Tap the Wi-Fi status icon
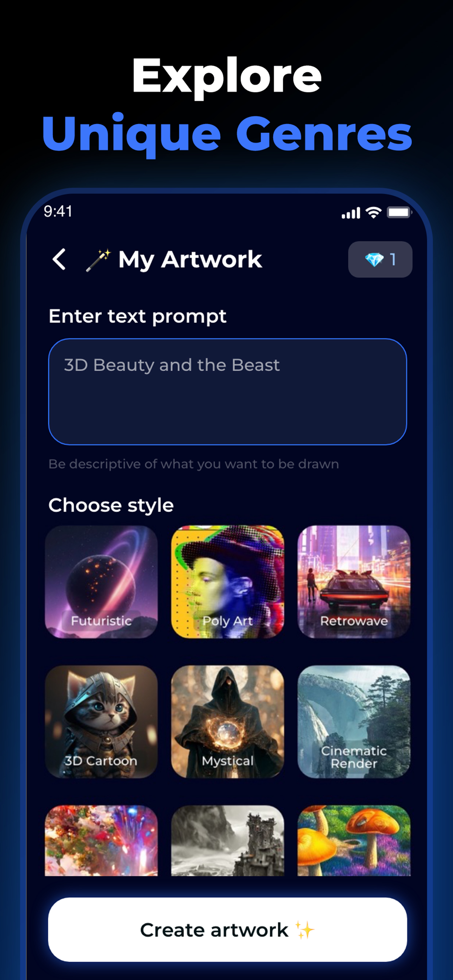Screen dimensions: 453x980 tap(374, 212)
